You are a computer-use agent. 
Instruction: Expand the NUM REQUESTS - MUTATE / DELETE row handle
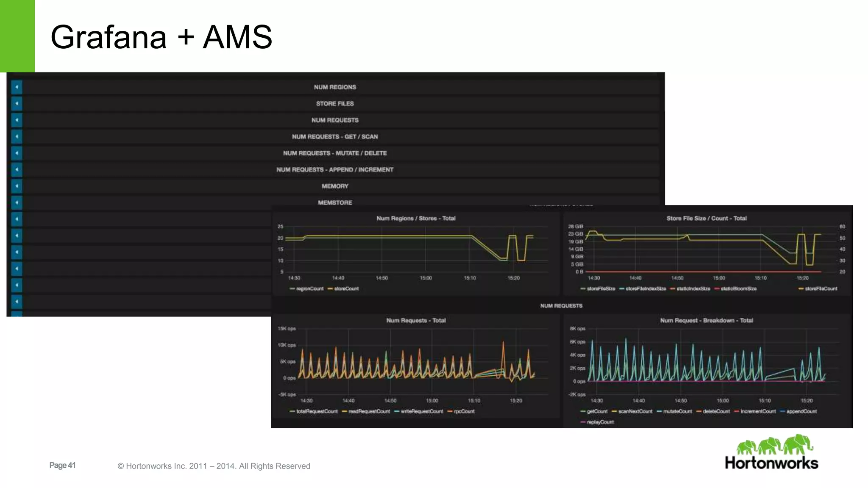17,153
